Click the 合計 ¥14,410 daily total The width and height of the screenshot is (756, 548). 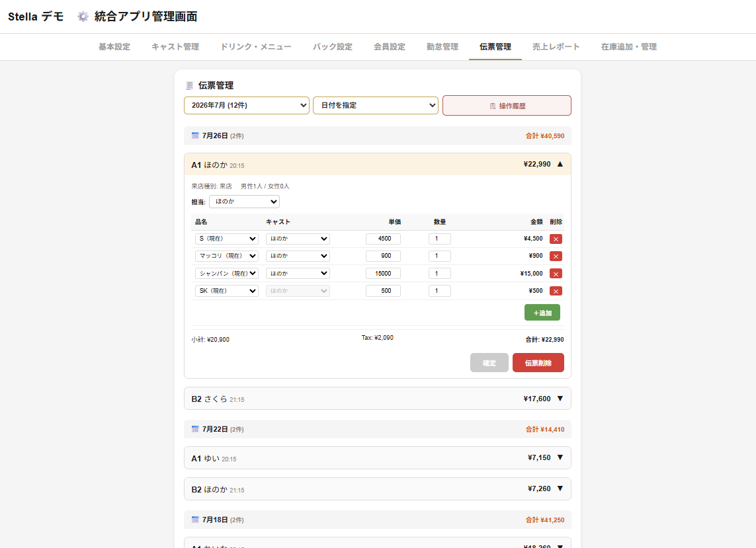pyautogui.click(x=545, y=430)
